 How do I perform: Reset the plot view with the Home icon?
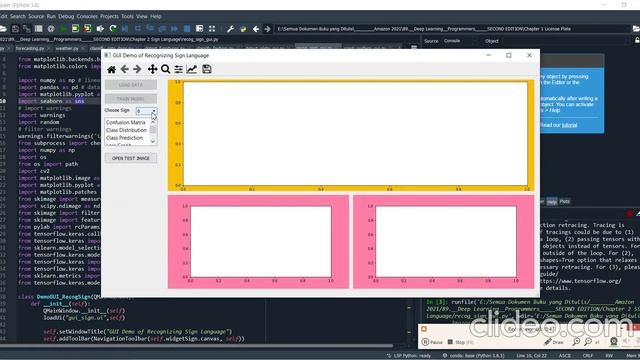point(111,69)
